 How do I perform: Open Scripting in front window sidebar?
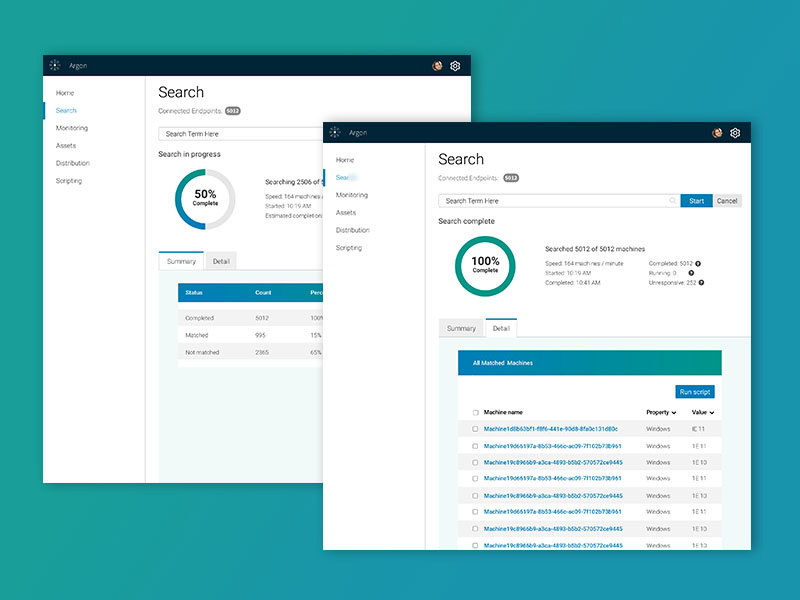(348, 247)
